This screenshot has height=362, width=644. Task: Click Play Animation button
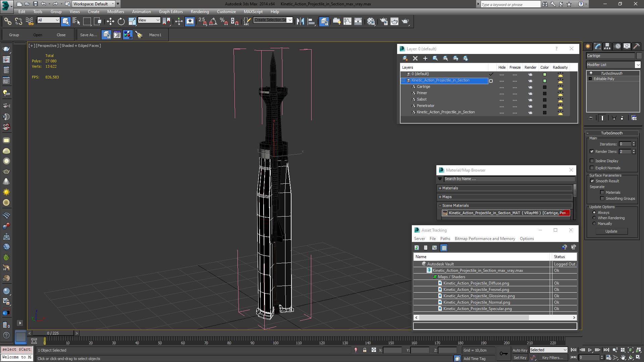[x=590, y=350]
